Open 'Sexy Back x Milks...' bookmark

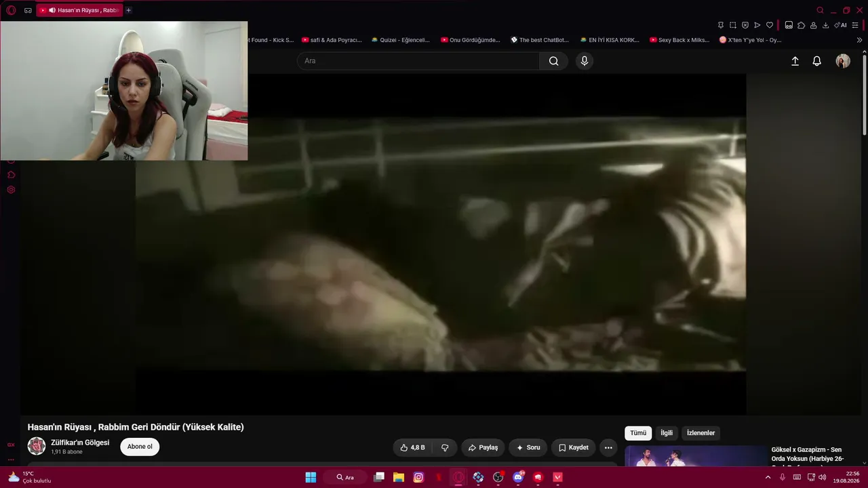click(x=679, y=40)
